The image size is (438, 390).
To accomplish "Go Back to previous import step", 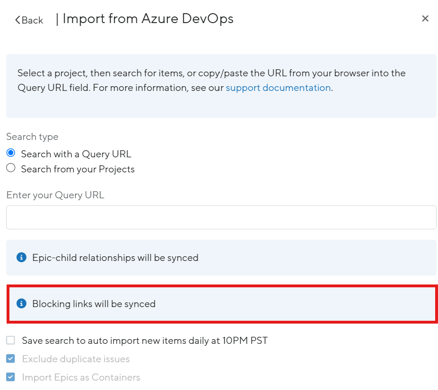I will [29, 20].
